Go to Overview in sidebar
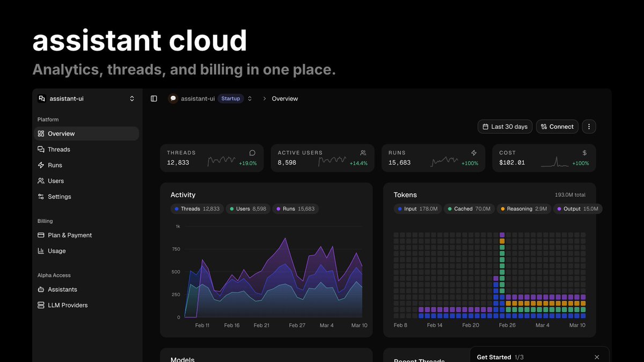Viewport: 644px width, 362px height. pyautogui.click(x=87, y=134)
